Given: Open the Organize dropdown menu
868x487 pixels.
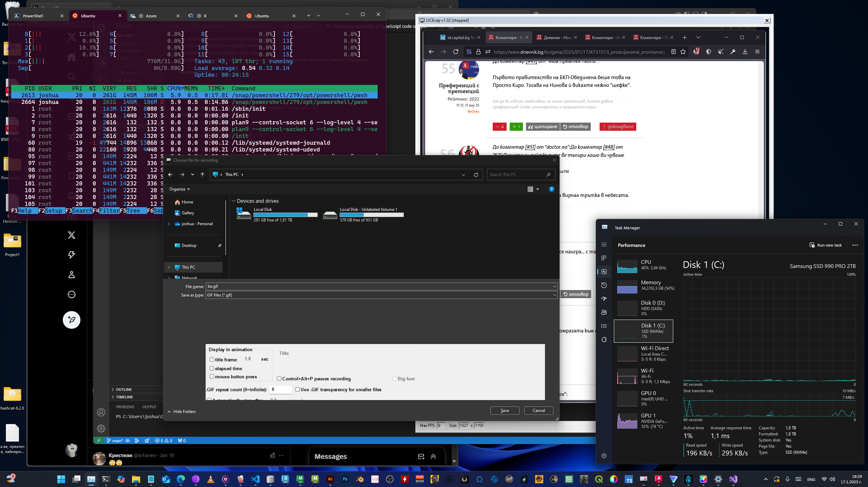Looking at the screenshot, I should pyautogui.click(x=180, y=189).
